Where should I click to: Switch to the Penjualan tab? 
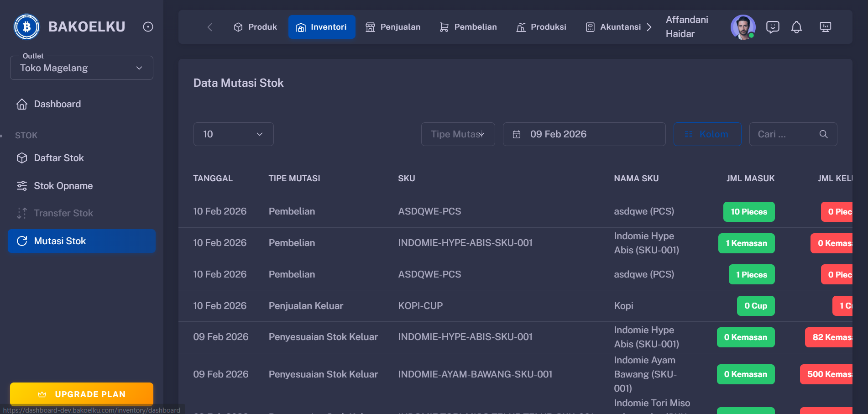pyautogui.click(x=393, y=27)
